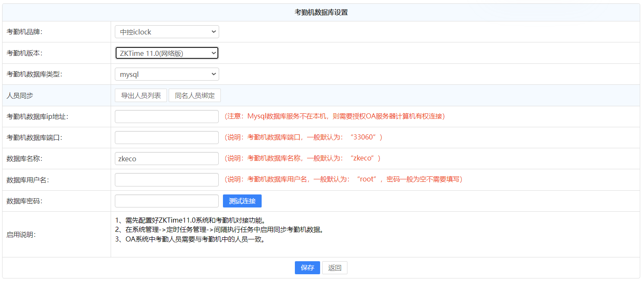Click the blue 测试连接 button
Screen dimensions: 644x286
(x=242, y=201)
